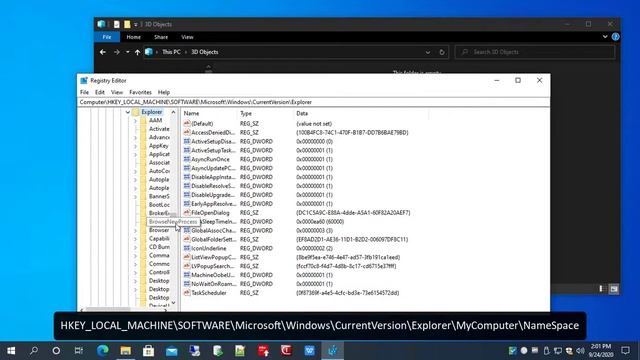Refresh the 3D Objects folder
Viewport: 640px width, 360px height.
click(x=442, y=52)
